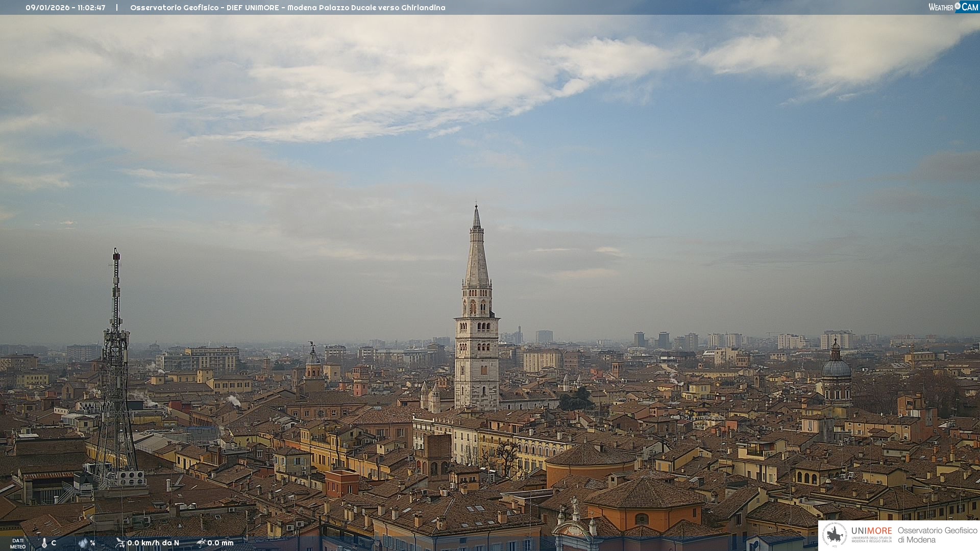Click the grey church dome on right
Screen dimensions: 980x551
[836, 367]
